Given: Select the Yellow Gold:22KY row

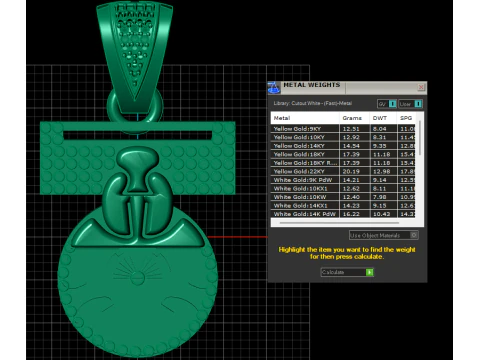Looking at the screenshot, I should 343,172.
